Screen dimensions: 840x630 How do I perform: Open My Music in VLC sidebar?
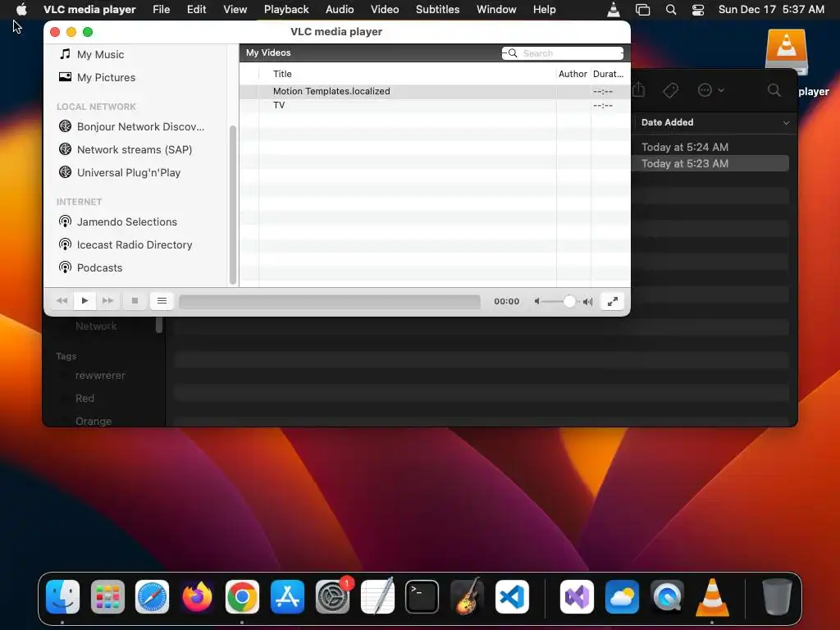point(100,55)
